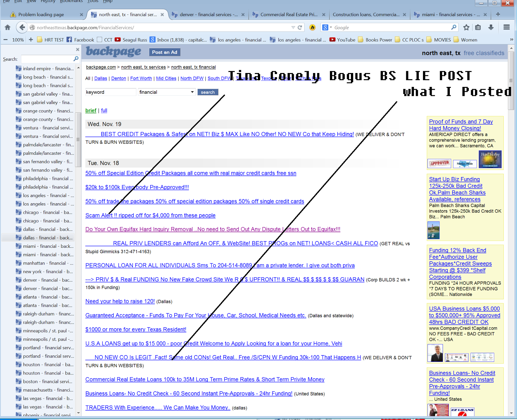
Task: Reload the current page
Action: pos(300,27)
